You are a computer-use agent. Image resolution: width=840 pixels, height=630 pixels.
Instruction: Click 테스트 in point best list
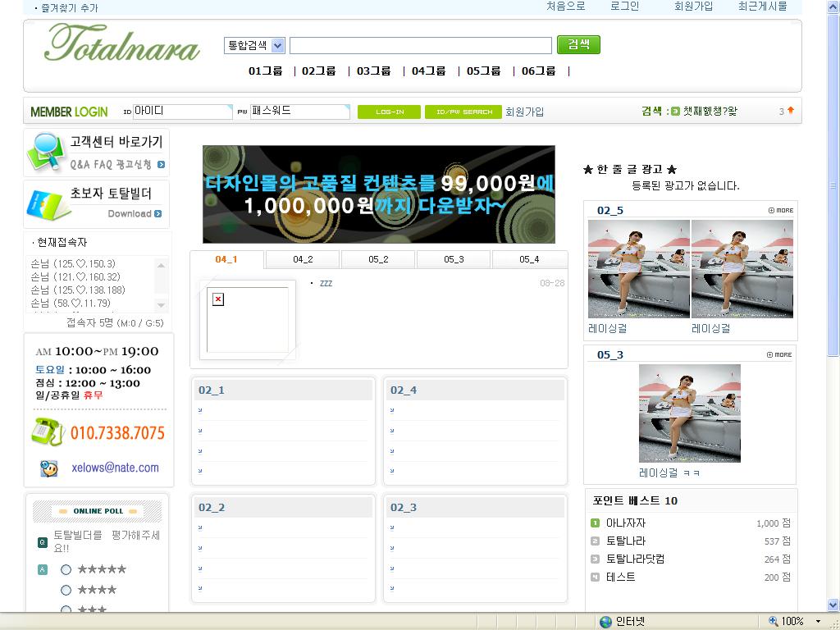(620, 577)
